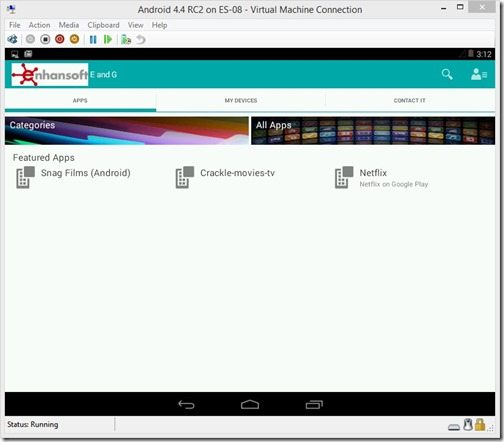Viewport: 504px width, 442px height.
Task: Open the search magnifier in app header
Action: pos(447,74)
